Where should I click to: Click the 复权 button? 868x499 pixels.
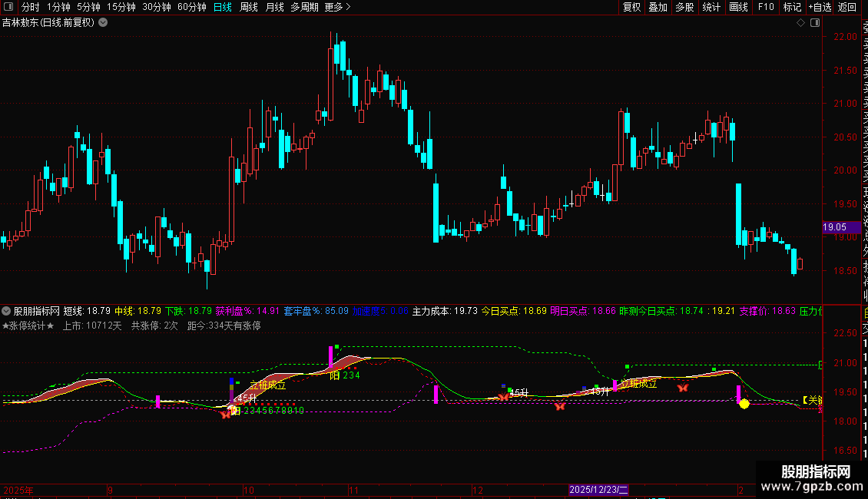631,7
